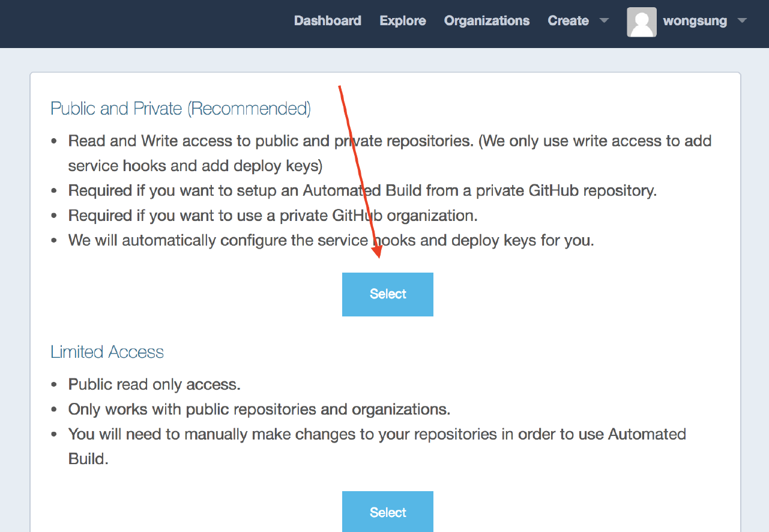The height and width of the screenshot is (532, 769).
Task: Expand the dropdown arrow beside wongsung
Action: pos(742,21)
